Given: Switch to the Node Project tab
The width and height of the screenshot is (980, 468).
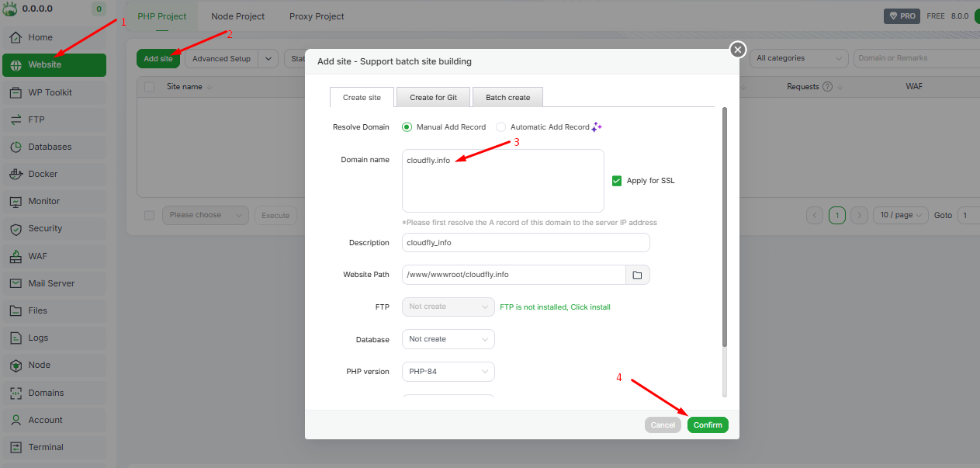Looking at the screenshot, I should [237, 16].
